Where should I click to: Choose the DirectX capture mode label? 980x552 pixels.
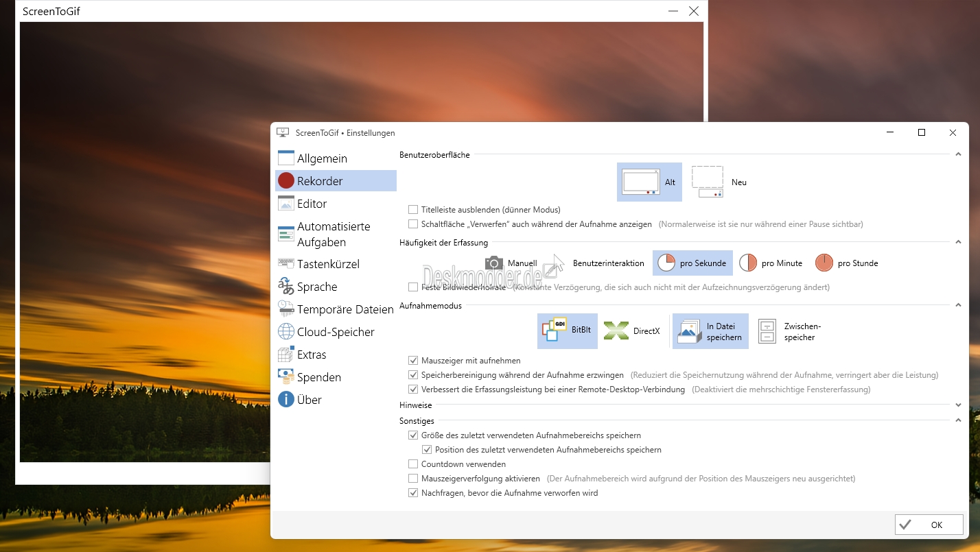pos(646,331)
